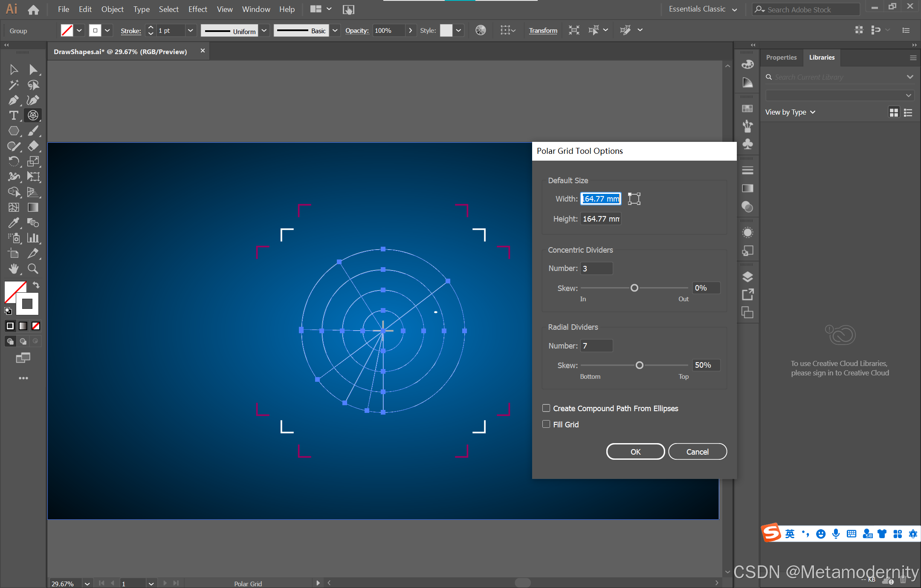Select the Zoom tool
The image size is (921, 588).
(x=33, y=269)
